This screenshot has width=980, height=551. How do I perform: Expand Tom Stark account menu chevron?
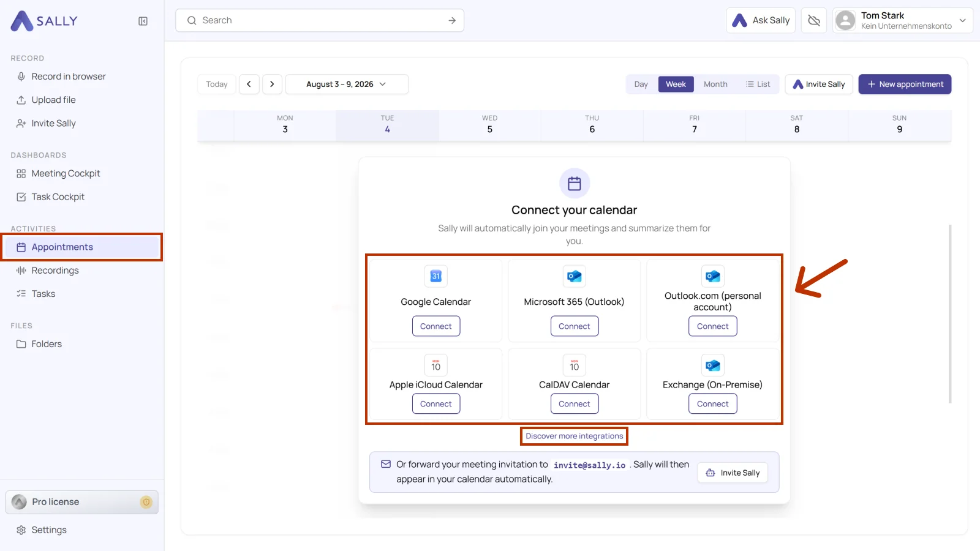click(963, 20)
